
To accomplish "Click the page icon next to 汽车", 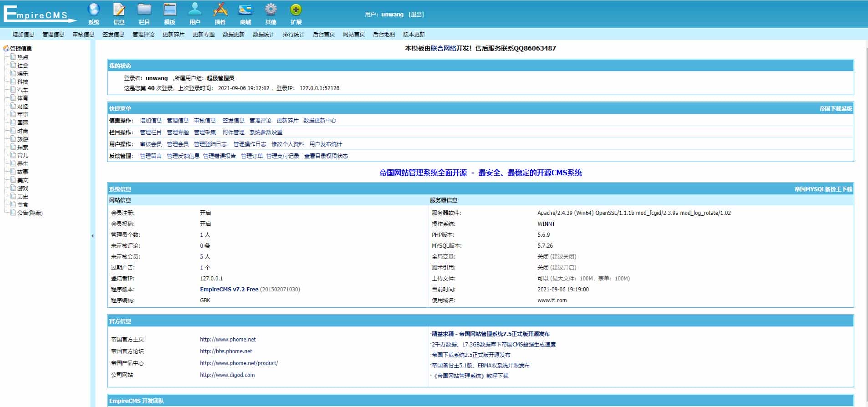I will pos(13,89).
